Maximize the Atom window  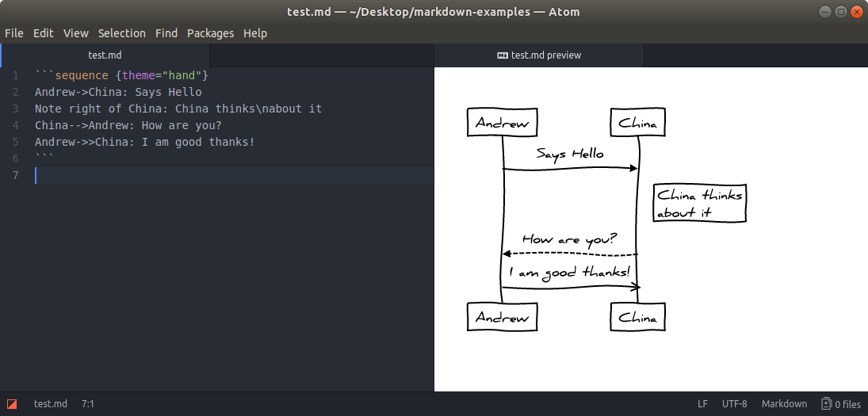pyautogui.click(x=840, y=12)
